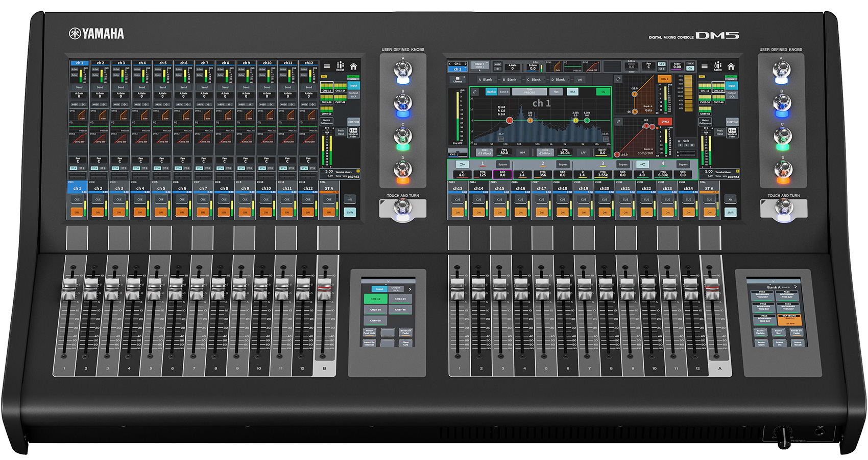Open hamburger menu on left touchscreen
The height and width of the screenshot is (460, 868).
[327, 66]
